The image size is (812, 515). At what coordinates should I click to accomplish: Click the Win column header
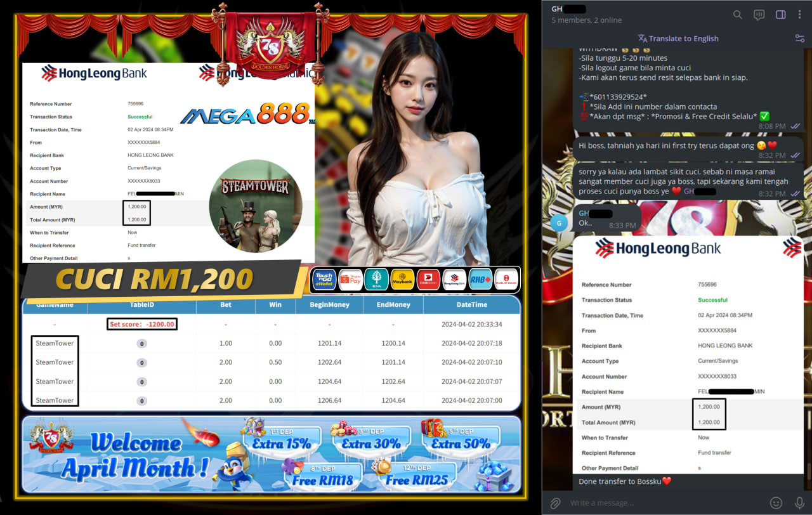tap(275, 304)
